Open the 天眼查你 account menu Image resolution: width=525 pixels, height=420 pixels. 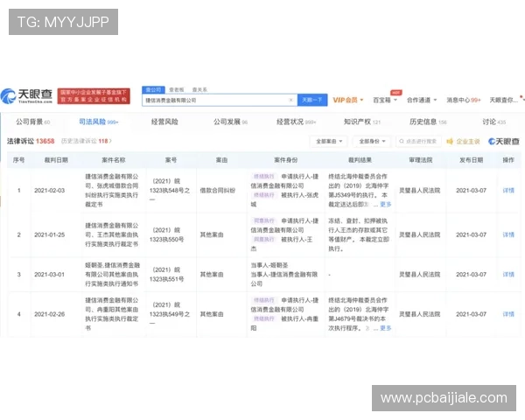click(504, 100)
